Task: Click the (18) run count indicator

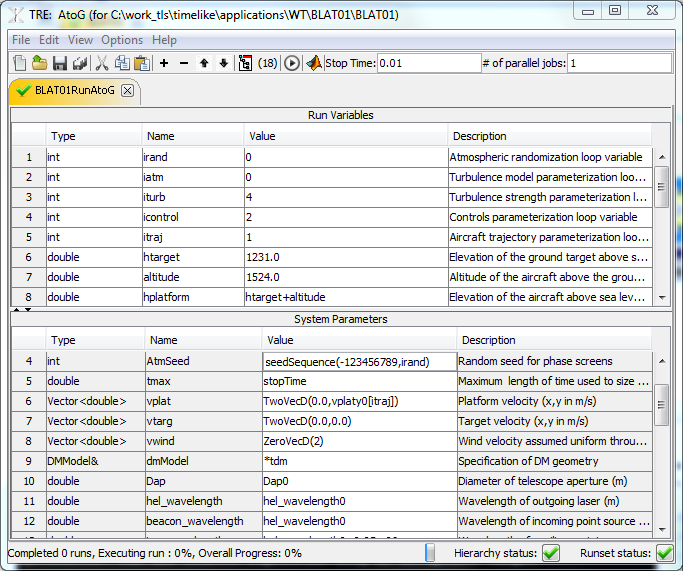Action: [x=267, y=63]
